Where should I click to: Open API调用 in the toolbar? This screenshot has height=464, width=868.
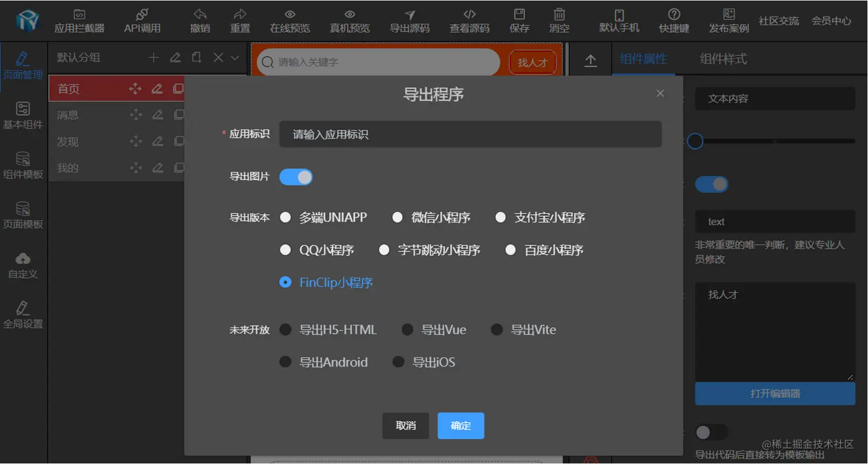tap(142, 21)
